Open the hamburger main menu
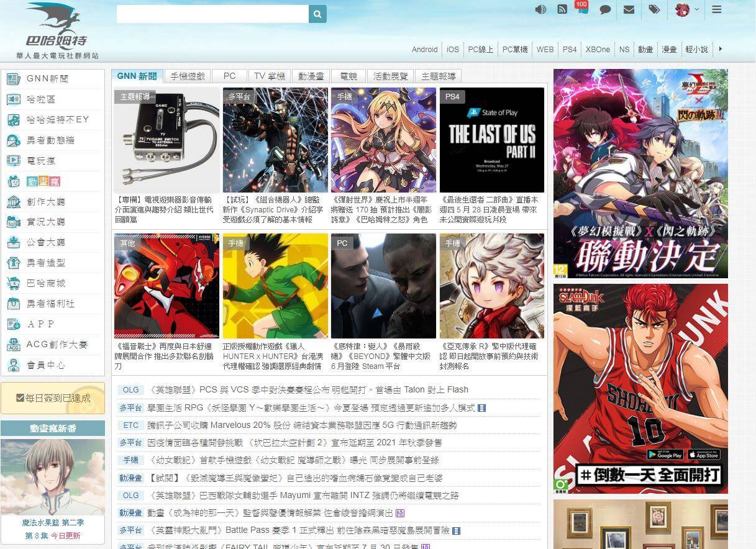 [717, 9]
